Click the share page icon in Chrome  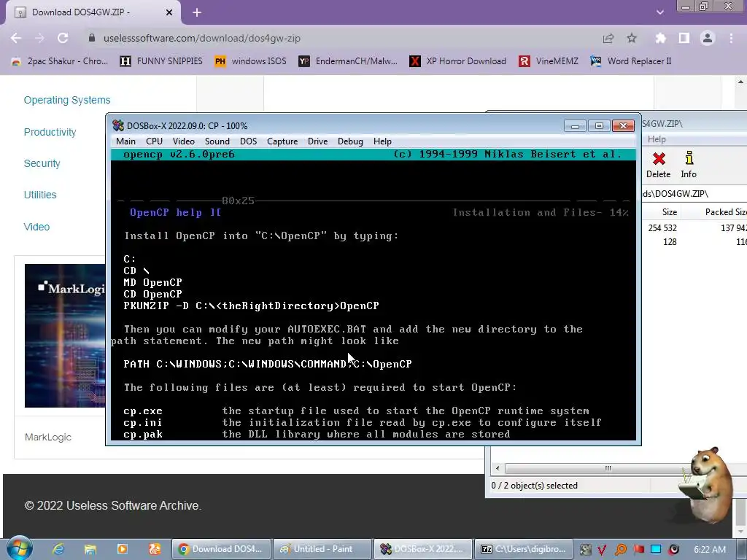[x=608, y=38]
